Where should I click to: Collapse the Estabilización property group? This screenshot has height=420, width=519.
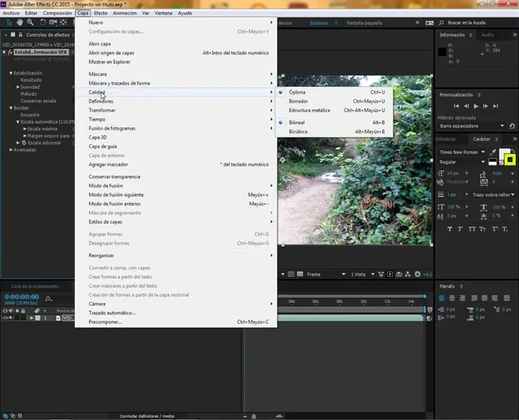[x=11, y=73]
